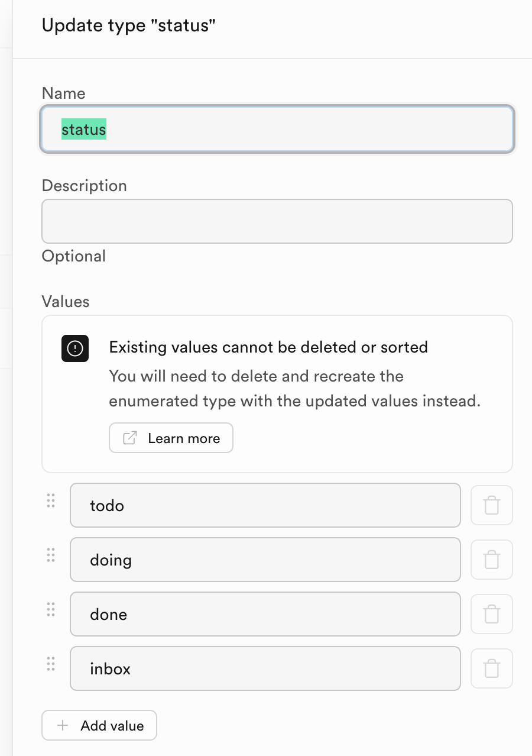Click the trash icon next to todo
Image resolution: width=532 pixels, height=756 pixels.
pyautogui.click(x=492, y=505)
